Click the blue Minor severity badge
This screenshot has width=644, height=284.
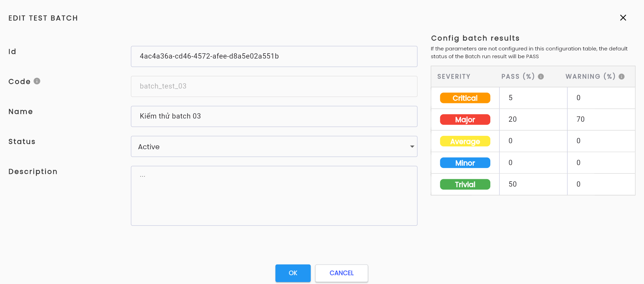point(465,163)
